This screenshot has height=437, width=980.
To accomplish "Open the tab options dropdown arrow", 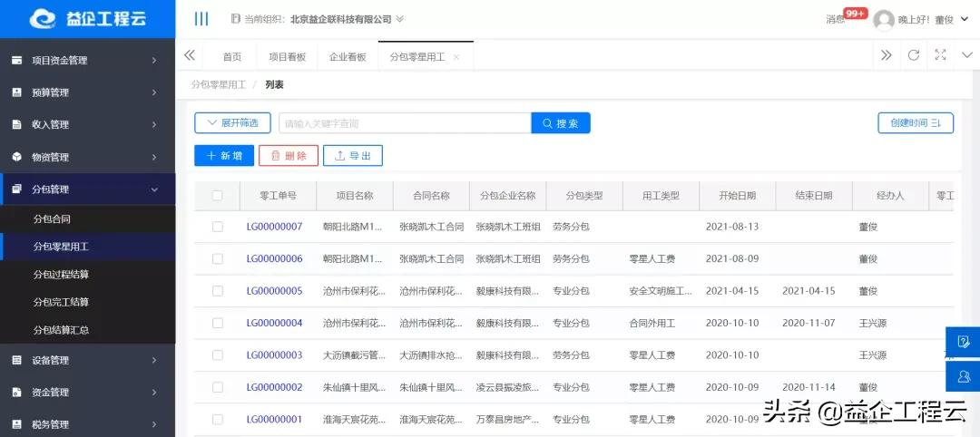I will (x=967, y=55).
